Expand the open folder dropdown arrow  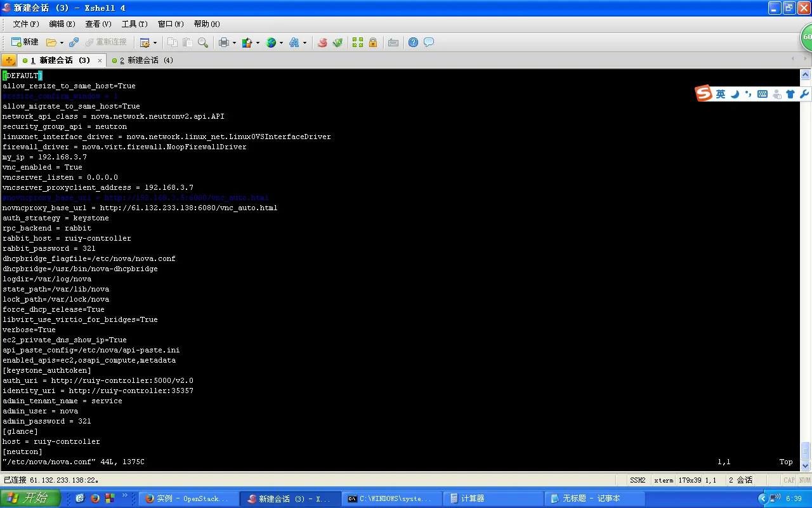pyautogui.click(x=62, y=43)
